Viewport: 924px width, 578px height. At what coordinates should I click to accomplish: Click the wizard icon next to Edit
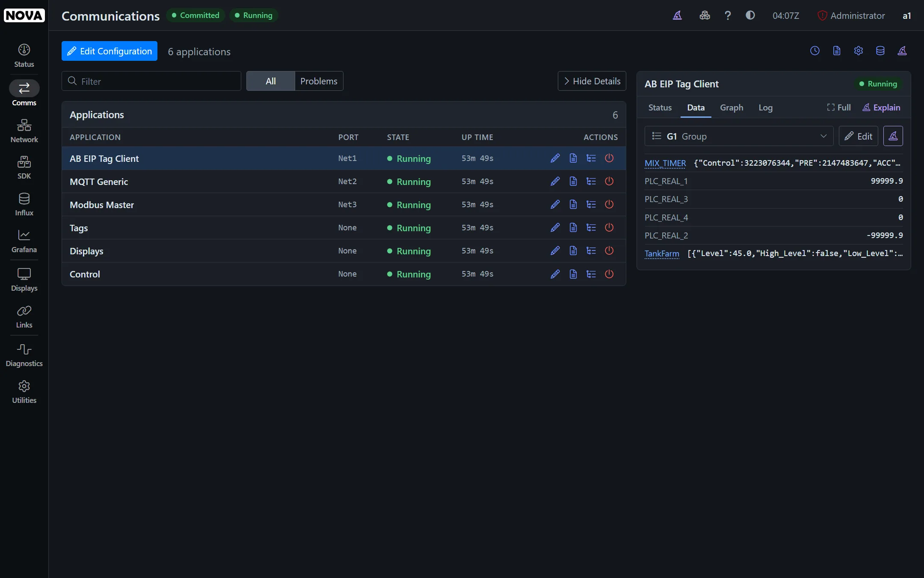tap(893, 136)
